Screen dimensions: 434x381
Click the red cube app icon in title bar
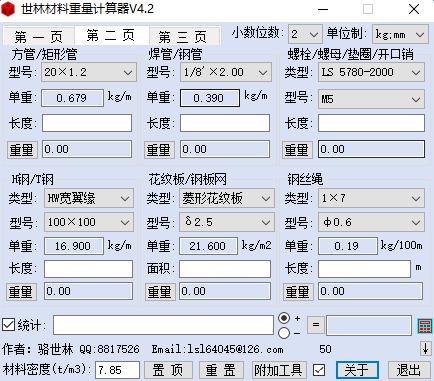(8, 9)
